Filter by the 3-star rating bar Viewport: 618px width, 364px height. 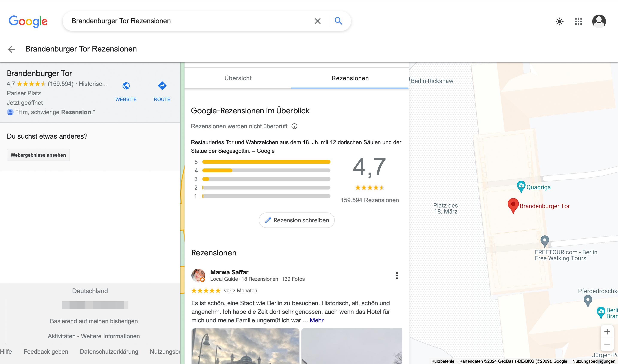[x=266, y=179]
